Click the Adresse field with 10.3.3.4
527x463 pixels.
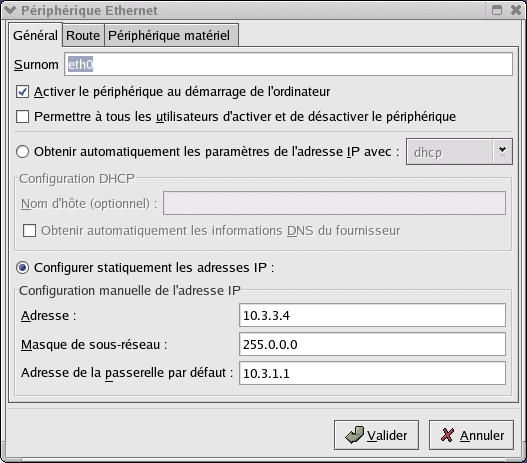point(372,315)
